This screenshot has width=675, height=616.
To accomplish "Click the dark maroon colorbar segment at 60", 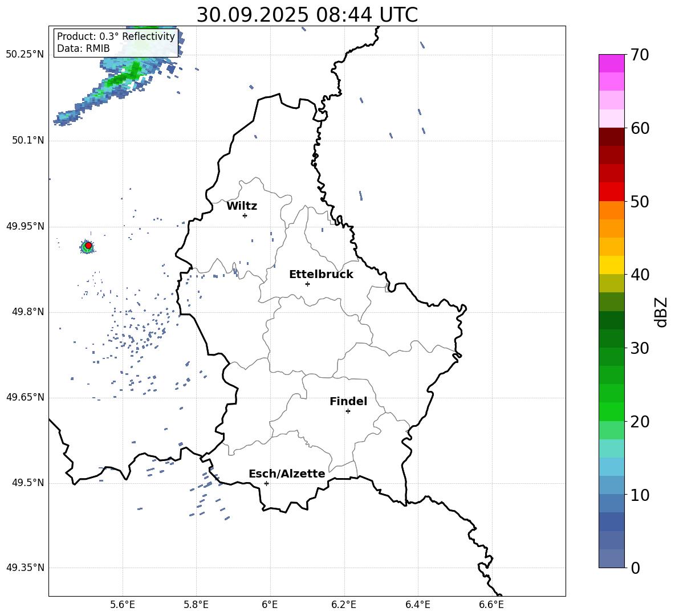I will (611, 137).
